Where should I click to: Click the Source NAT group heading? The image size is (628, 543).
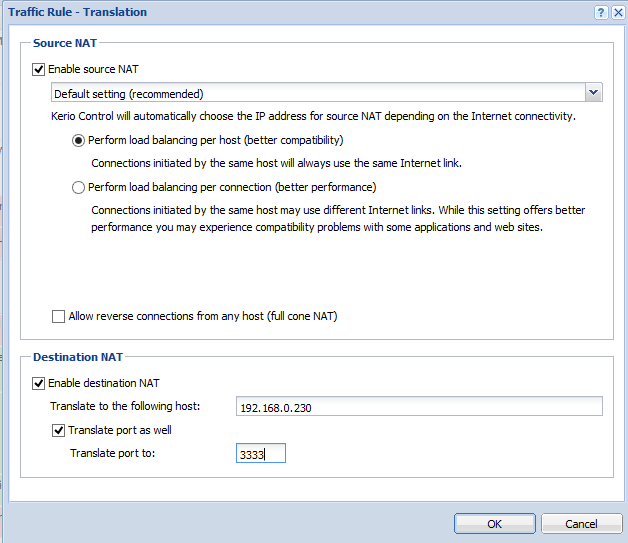click(65, 43)
